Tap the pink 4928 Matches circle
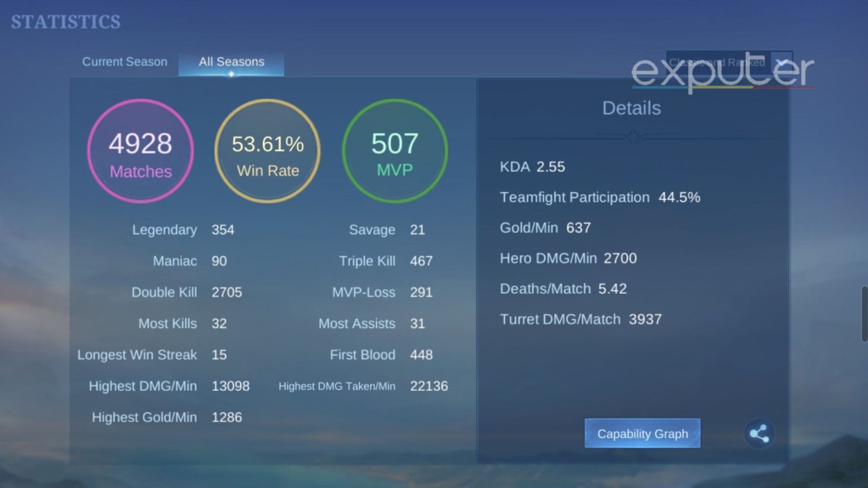This screenshot has width=868, height=488. coord(140,151)
